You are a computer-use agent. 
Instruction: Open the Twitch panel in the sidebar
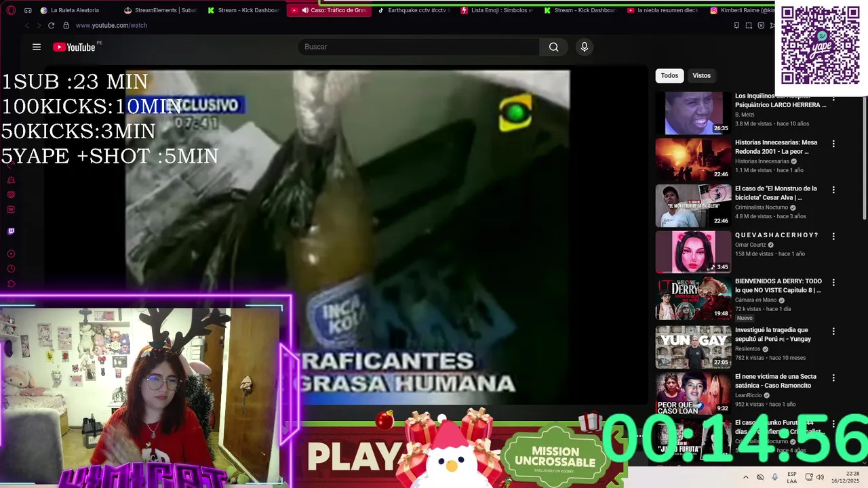(11, 231)
